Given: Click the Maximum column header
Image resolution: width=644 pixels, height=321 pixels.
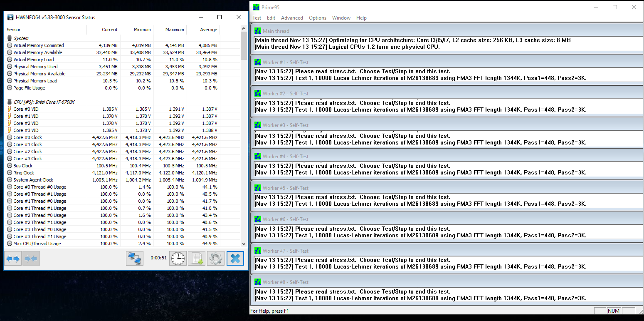Looking at the screenshot, I should click(x=170, y=30).
